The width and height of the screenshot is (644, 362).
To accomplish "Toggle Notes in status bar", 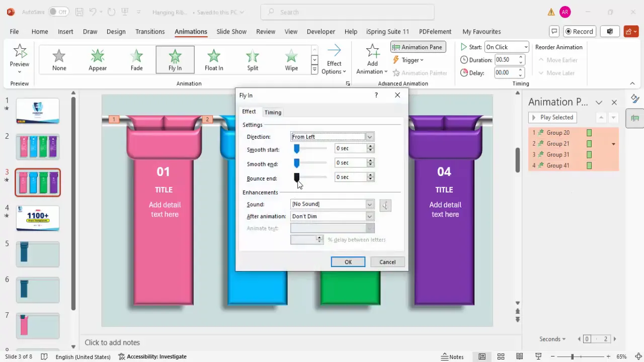I will [x=452, y=356].
